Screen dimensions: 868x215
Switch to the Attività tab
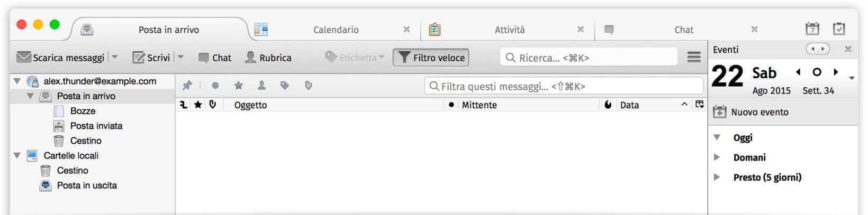(509, 30)
